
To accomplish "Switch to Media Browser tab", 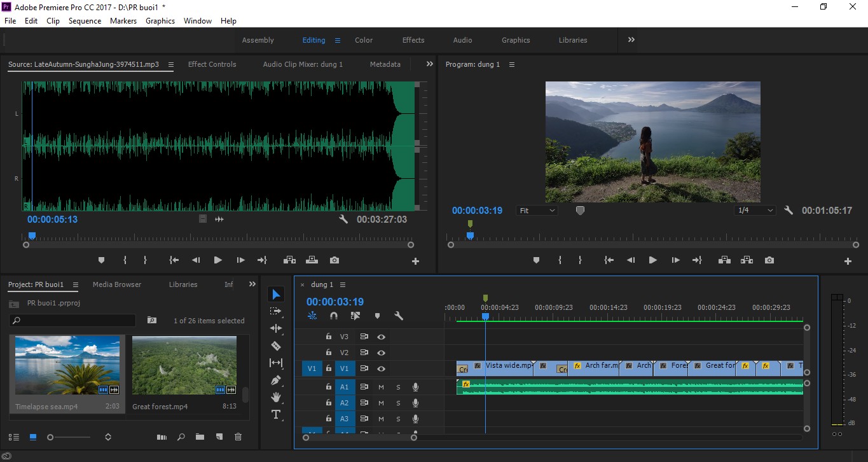I will click(117, 284).
